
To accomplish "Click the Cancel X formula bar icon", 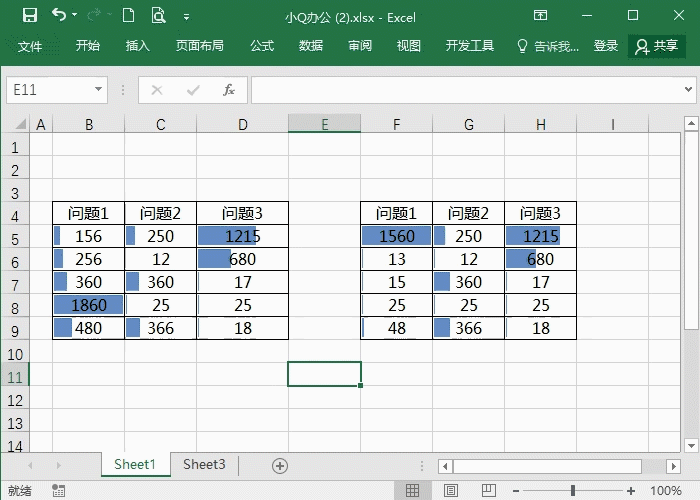I will tap(157, 90).
